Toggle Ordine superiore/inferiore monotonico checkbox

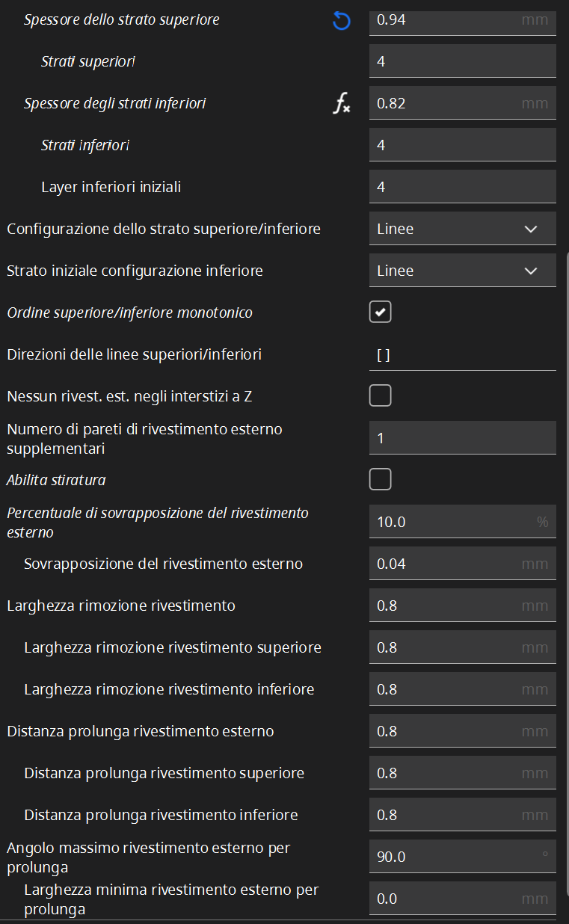coord(381,312)
